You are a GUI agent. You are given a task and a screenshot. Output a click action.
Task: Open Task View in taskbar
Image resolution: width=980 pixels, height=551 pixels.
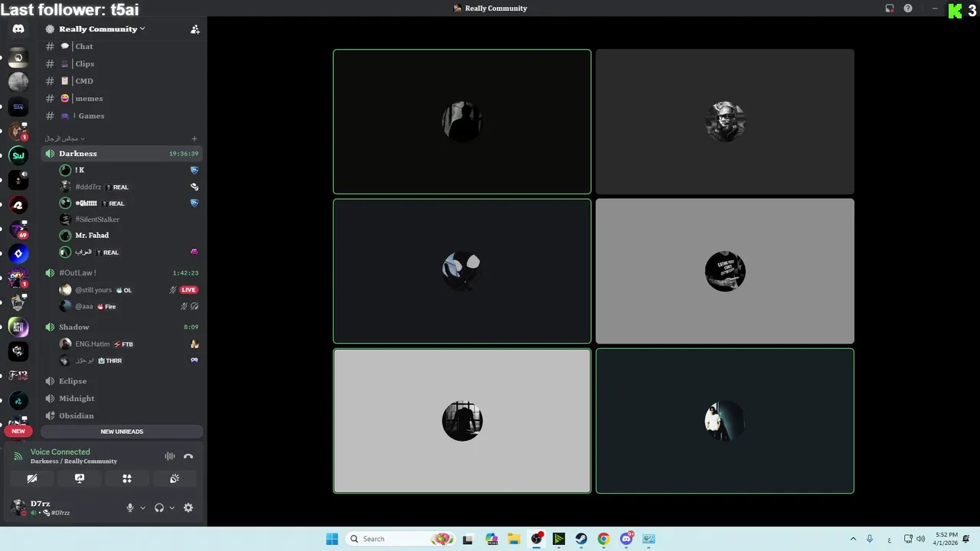pyautogui.click(x=468, y=539)
